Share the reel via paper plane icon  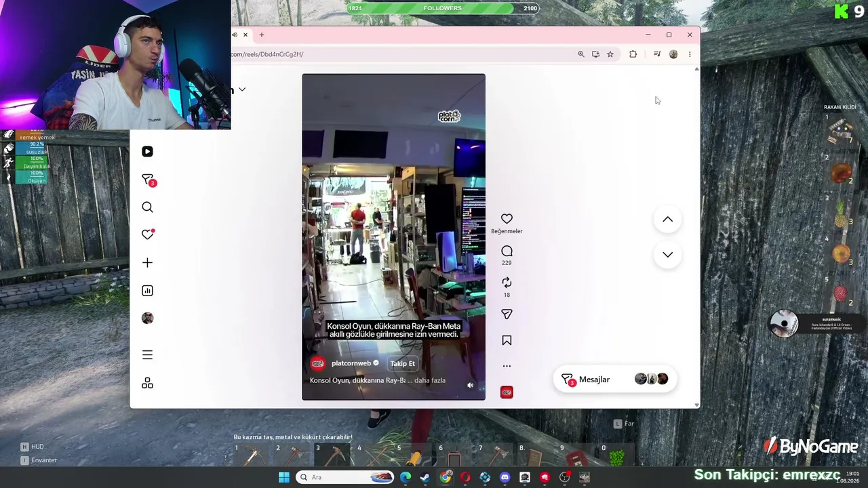point(507,314)
